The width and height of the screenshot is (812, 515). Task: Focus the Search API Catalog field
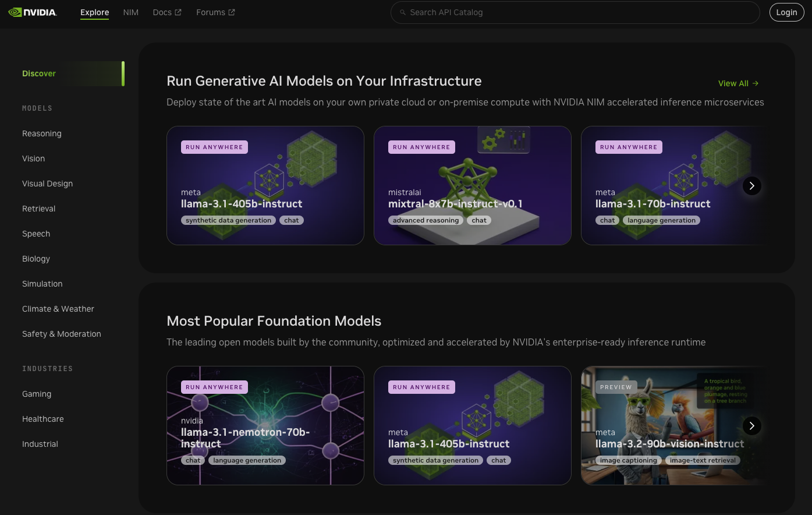(575, 12)
